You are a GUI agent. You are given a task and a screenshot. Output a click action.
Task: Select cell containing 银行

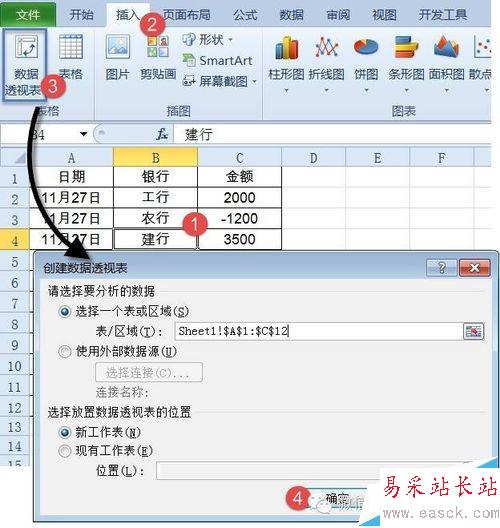point(156,177)
